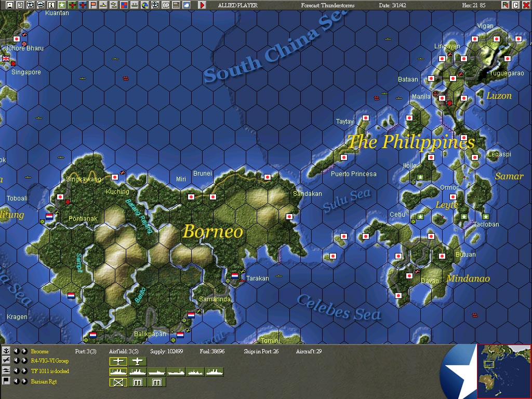Click the Manila city label
The width and height of the screenshot is (532, 399).
(x=421, y=97)
